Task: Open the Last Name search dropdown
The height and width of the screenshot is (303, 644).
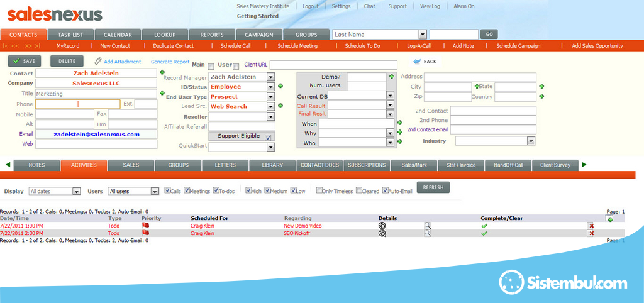Action: [x=423, y=35]
